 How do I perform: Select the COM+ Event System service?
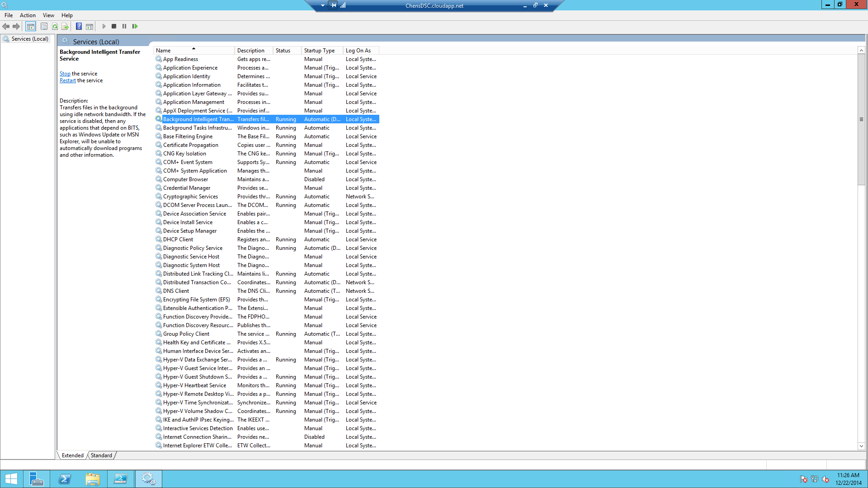(x=266, y=162)
